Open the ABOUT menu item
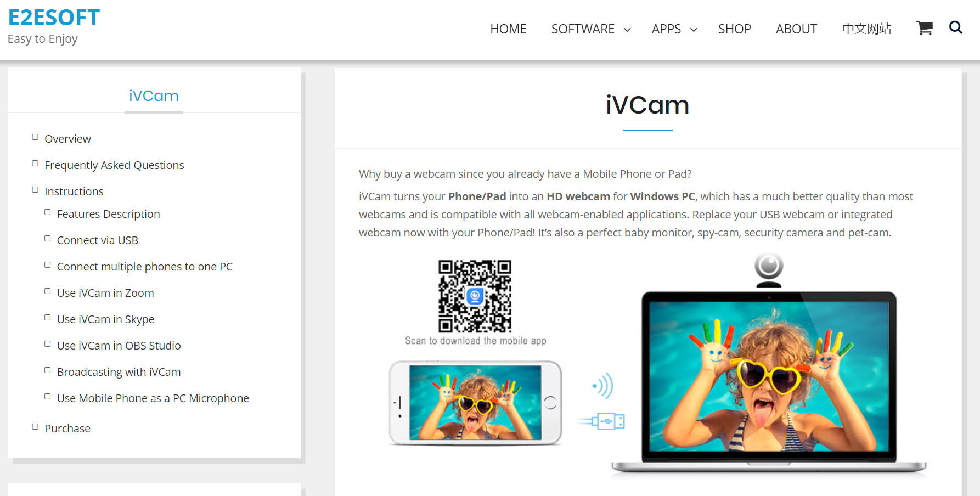The height and width of the screenshot is (496, 980). point(796,29)
